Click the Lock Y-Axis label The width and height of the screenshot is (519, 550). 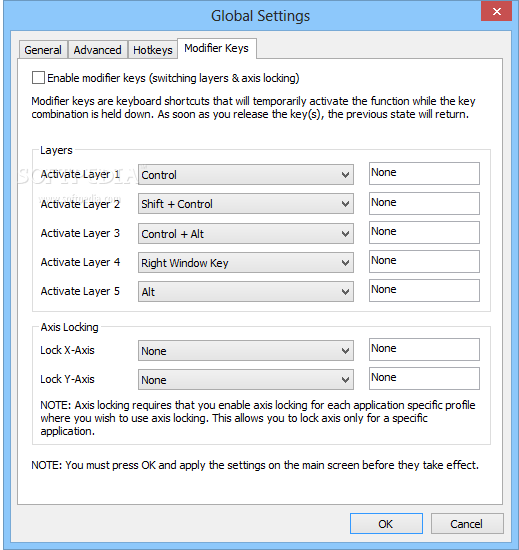coord(67,379)
